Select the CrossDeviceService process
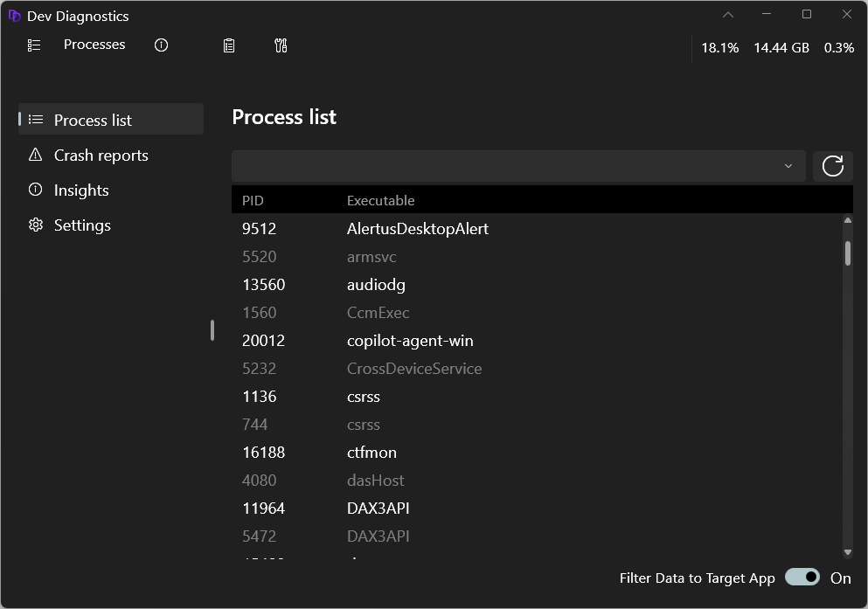This screenshot has width=868, height=609. 537,369
